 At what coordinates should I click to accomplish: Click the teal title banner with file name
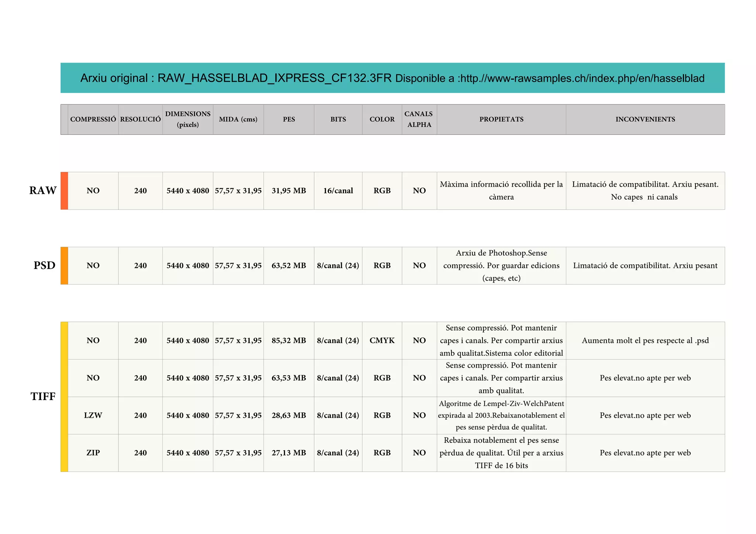click(x=392, y=78)
